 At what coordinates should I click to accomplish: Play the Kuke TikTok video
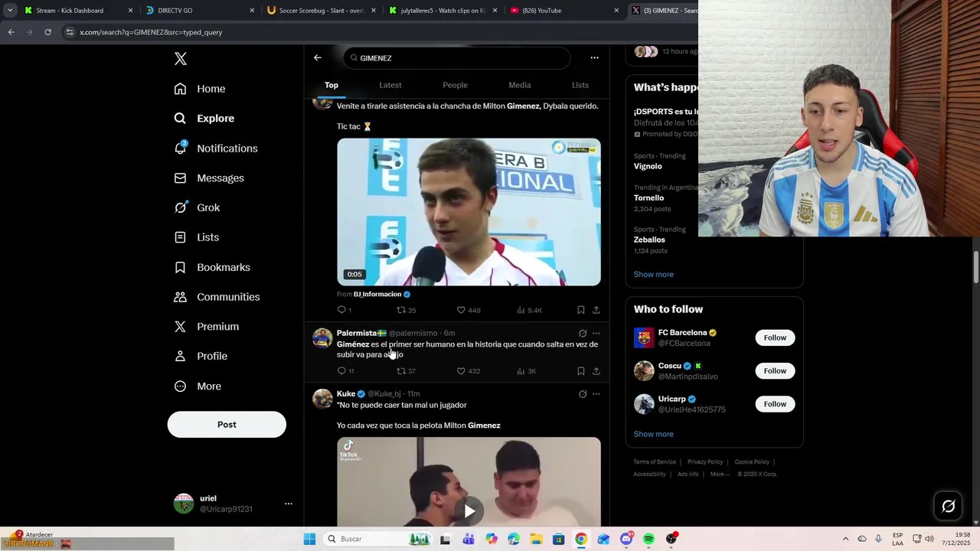469,510
